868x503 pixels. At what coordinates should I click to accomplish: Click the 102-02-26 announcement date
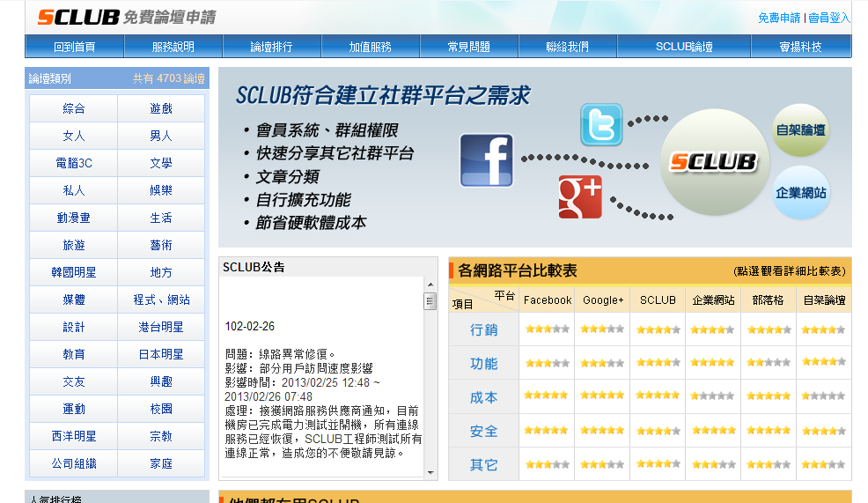click(x=250, y=326)
